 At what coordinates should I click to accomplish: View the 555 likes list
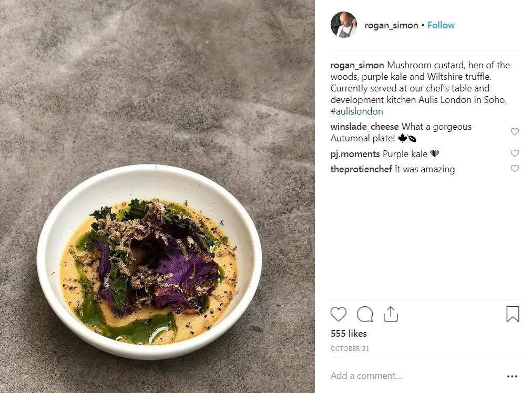tap(349, 334)
